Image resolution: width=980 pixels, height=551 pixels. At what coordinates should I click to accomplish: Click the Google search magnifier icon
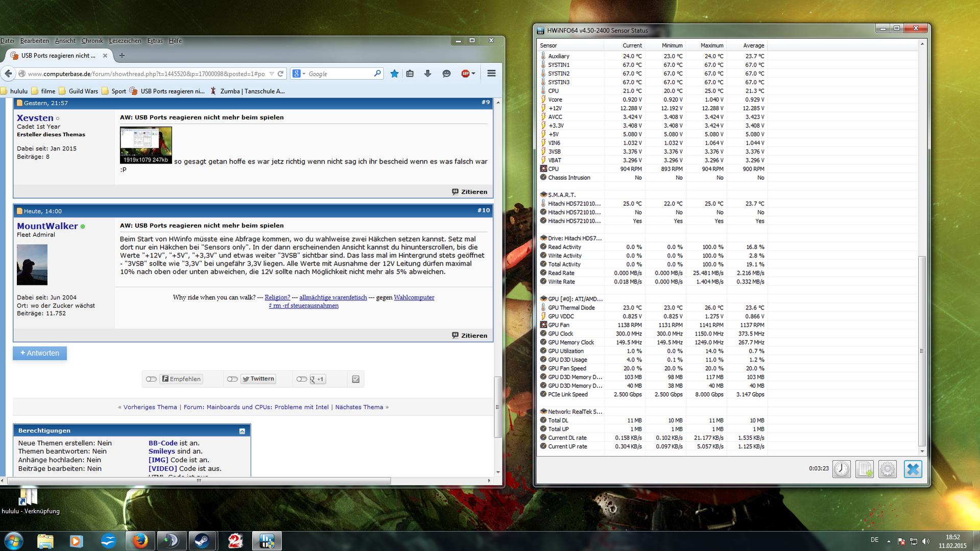pyautogui.click(x=377, y=74)
